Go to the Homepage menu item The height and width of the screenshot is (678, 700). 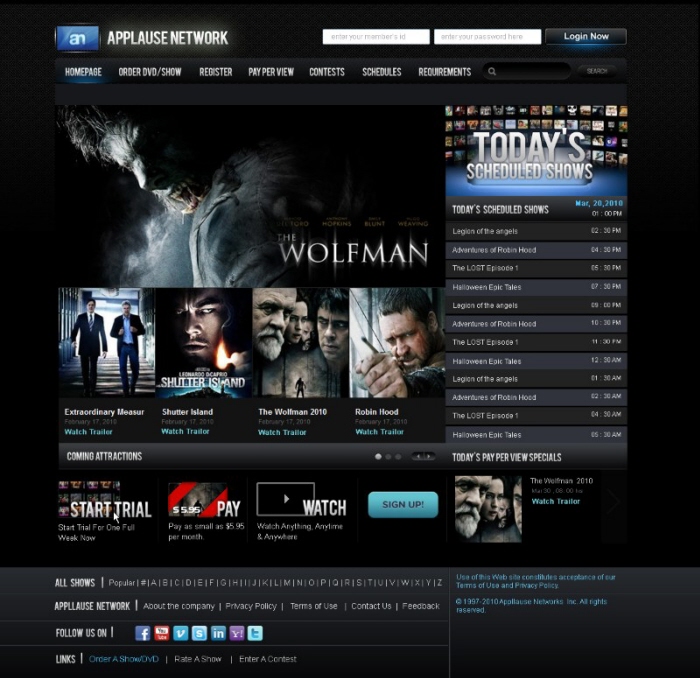[83, 72]
